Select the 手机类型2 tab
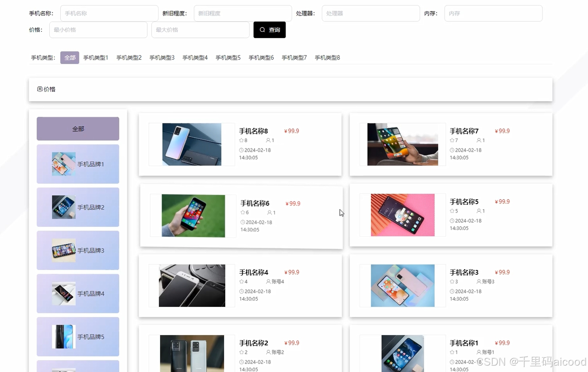Viewport: 588px width, 372px height. click(x=129, y=58)
